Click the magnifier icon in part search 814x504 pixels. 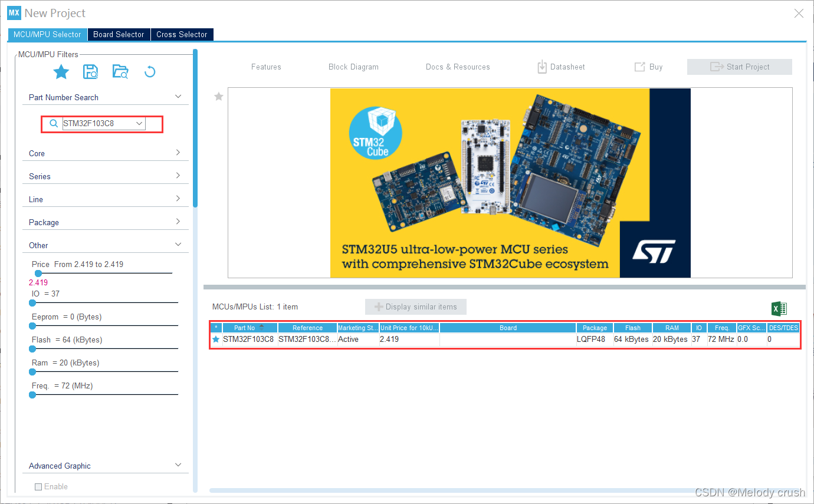click(54, 123)
